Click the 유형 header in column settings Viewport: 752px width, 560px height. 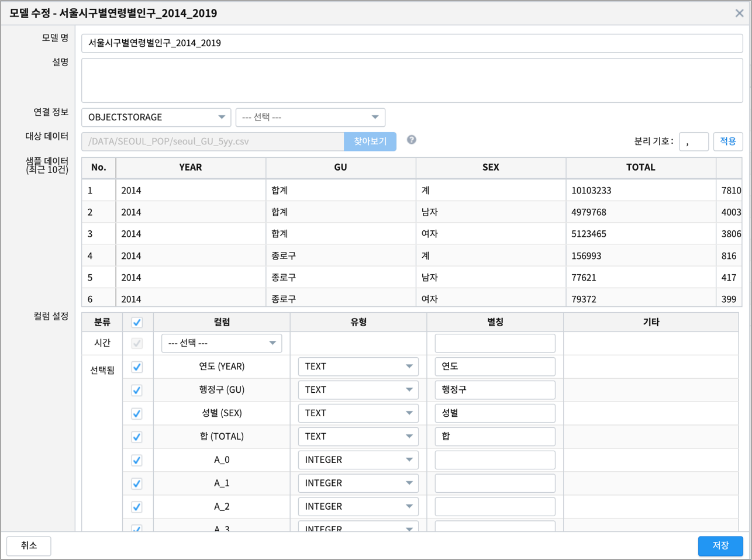tap(358, 322)
